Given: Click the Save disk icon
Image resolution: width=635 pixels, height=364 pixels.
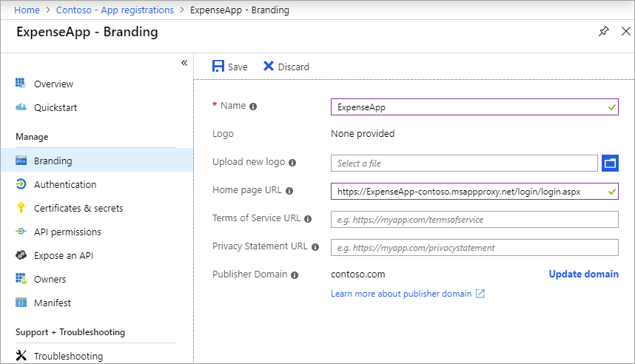Looking at the screenshot, I should coord(218,66).
